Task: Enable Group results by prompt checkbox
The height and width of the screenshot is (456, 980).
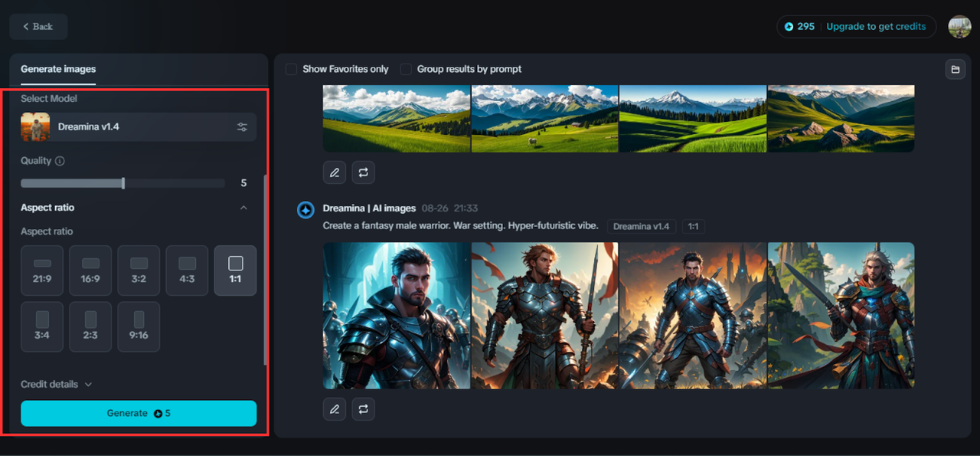Action: point(406,69)
